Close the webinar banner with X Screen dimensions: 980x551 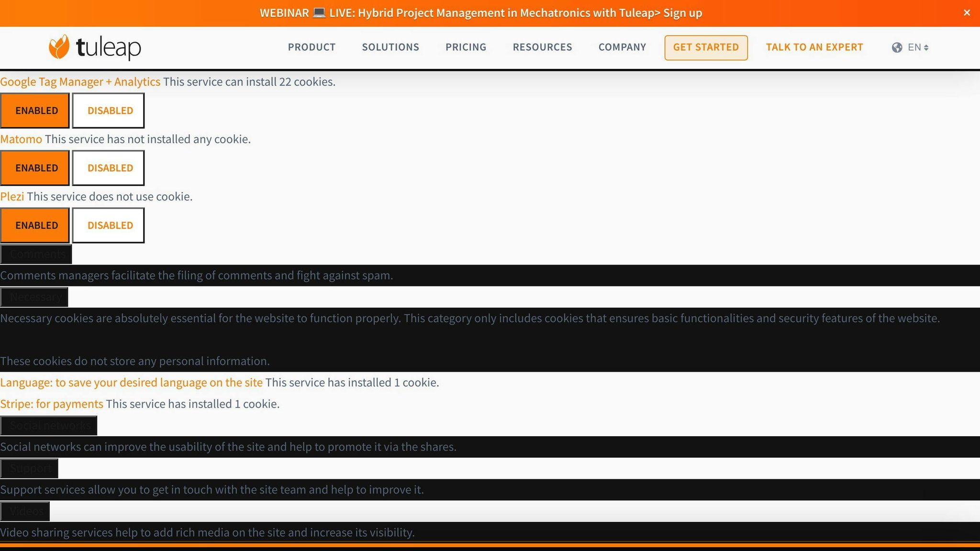(x=967, y=13)
